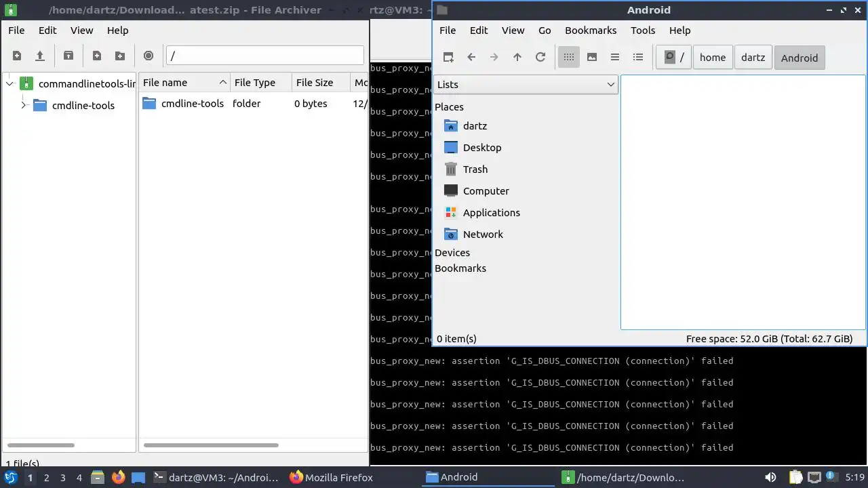
Task: Go to parent folder with up arrow icon
Action: pyautogui.click(x=517, y=57)
